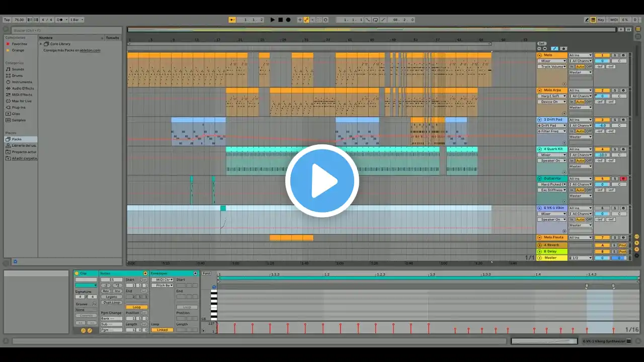Toggle the MIDI map mode switch
Viewport: 644px width, 362px height.
(x=614, y=20)
